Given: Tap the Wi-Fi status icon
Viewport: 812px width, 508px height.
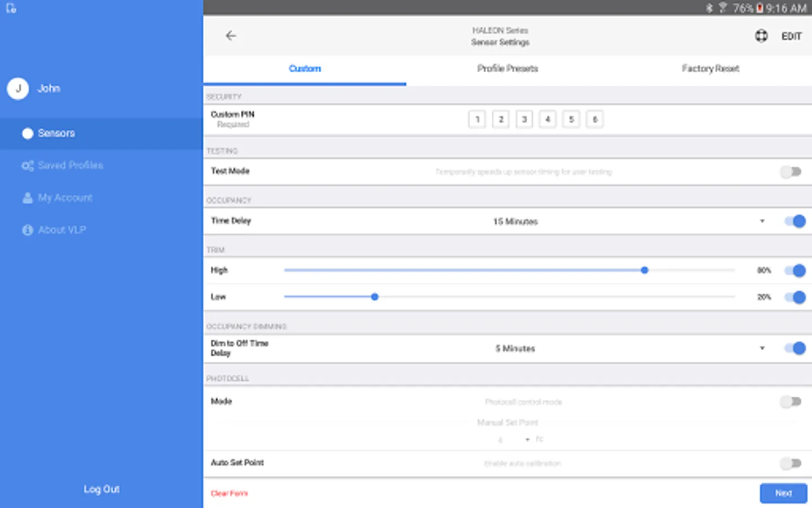Looking at the screenshot, I should coord(722,8).
